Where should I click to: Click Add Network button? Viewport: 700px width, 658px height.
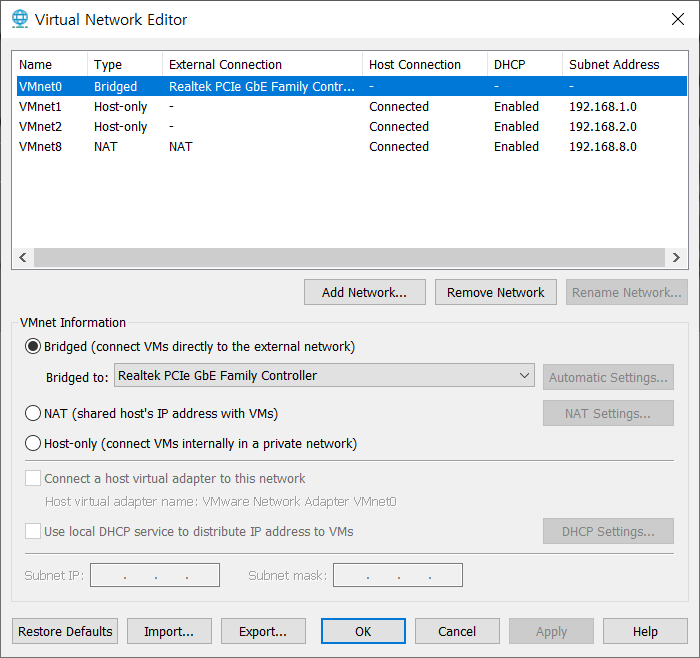(x=365, y=292)
